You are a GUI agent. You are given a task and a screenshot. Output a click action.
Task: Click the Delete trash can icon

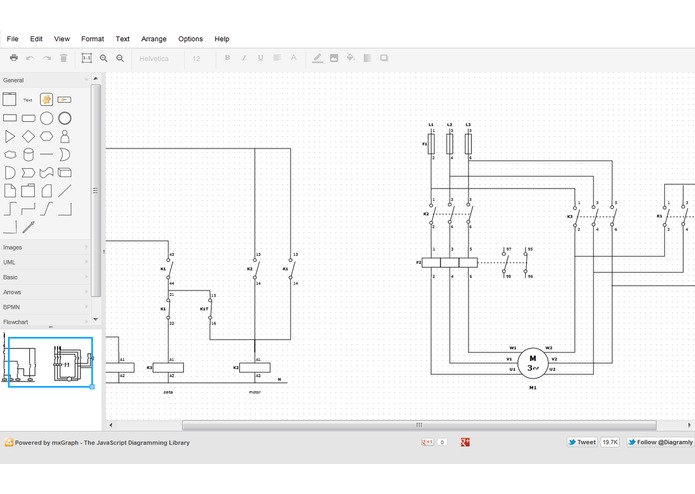point(63,58)
